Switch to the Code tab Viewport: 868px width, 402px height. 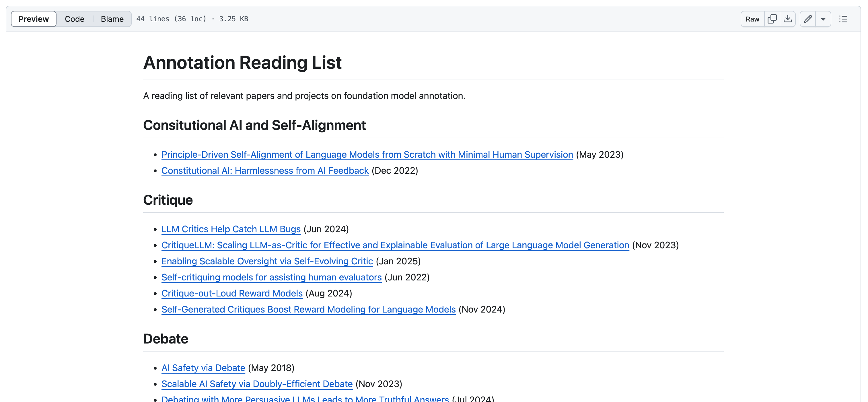[x=75, y=19]
